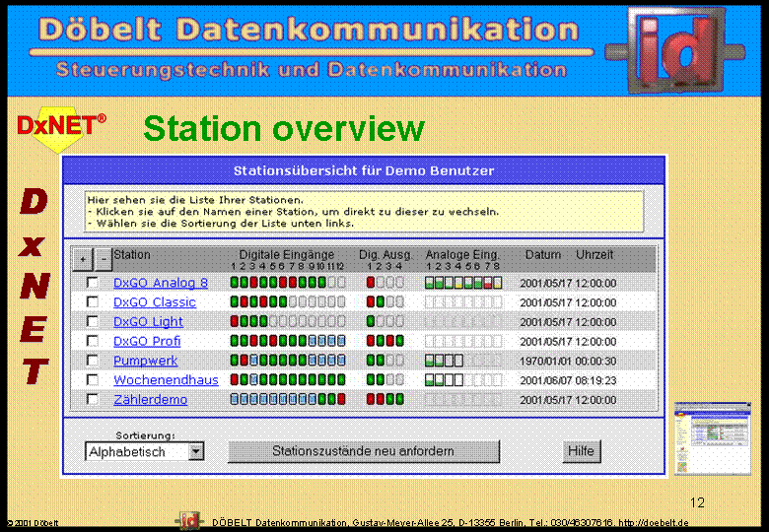
Task: Click the slide number 12
Action: [697, 502]
